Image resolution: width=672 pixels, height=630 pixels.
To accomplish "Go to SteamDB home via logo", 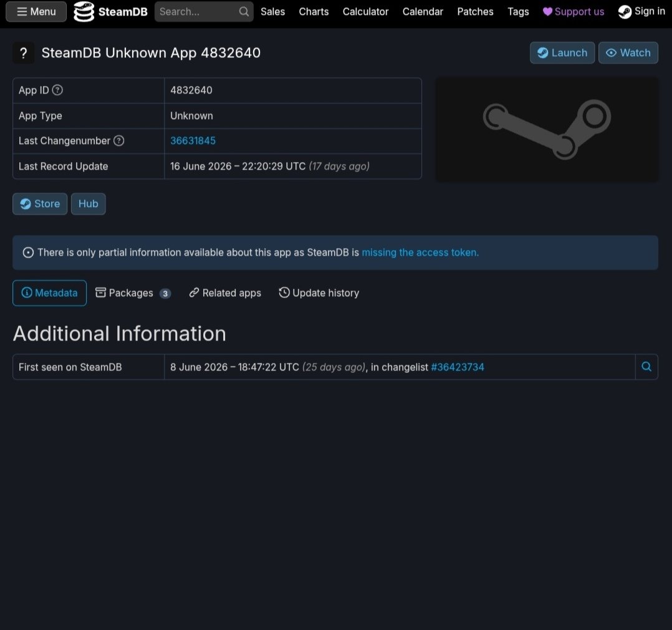I will coord(110,12).
